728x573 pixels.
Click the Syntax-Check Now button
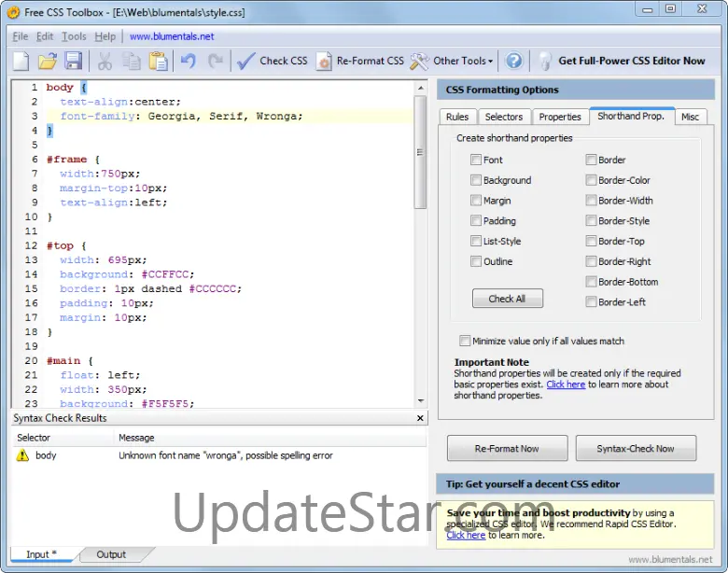(x=636, y=449)
